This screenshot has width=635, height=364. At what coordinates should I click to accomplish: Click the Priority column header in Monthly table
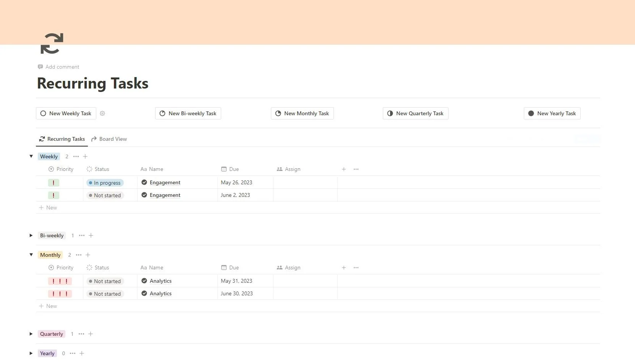point(61,267)
